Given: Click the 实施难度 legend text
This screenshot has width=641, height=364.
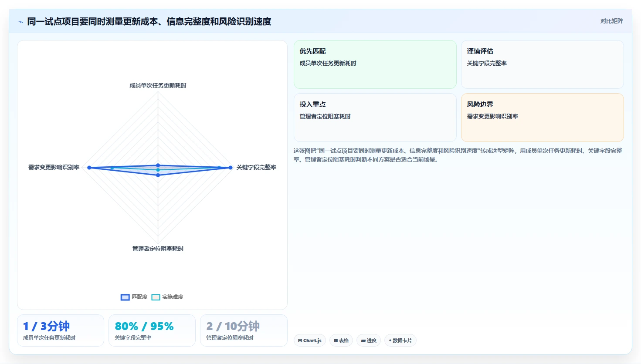Looking at the screenshot, I should [x=173, y=297].
